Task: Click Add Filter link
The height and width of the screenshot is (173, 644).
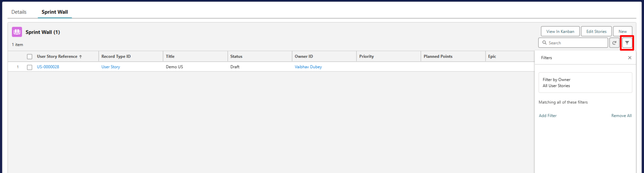Action: 548,115
